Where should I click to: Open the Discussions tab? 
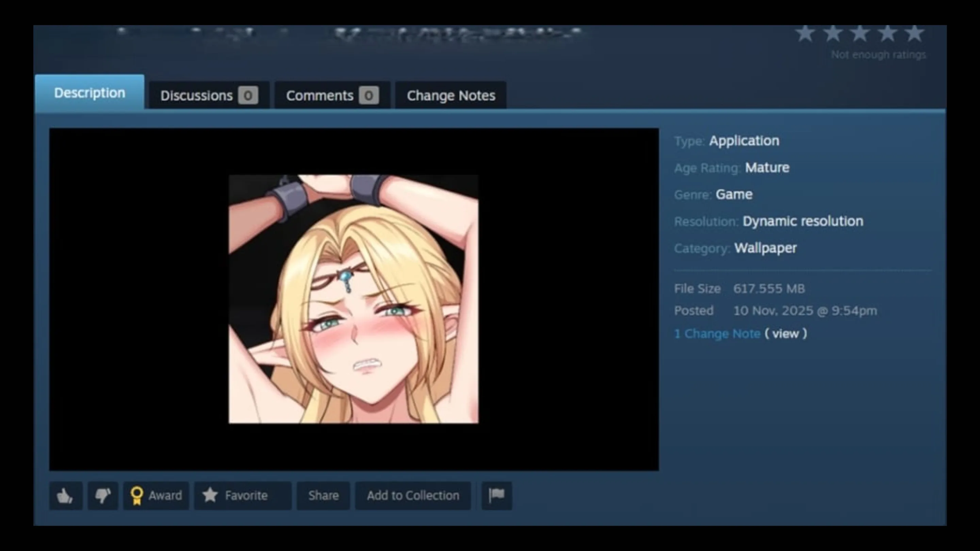click(209, 96)
